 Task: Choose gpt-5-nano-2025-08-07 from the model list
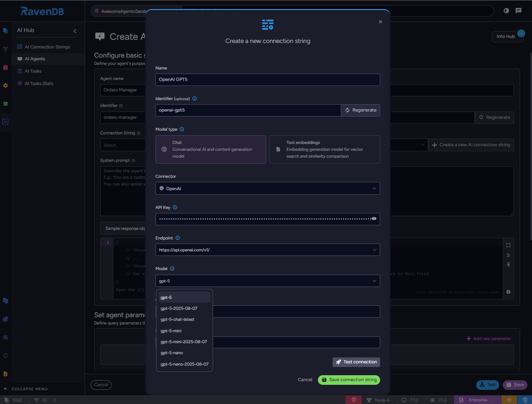pos(184,364)
